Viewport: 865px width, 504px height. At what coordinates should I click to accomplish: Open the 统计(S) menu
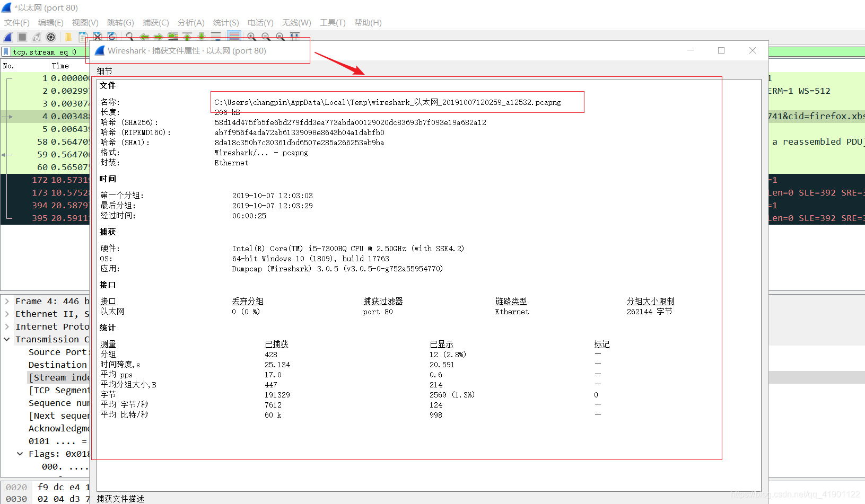point(226,23)
